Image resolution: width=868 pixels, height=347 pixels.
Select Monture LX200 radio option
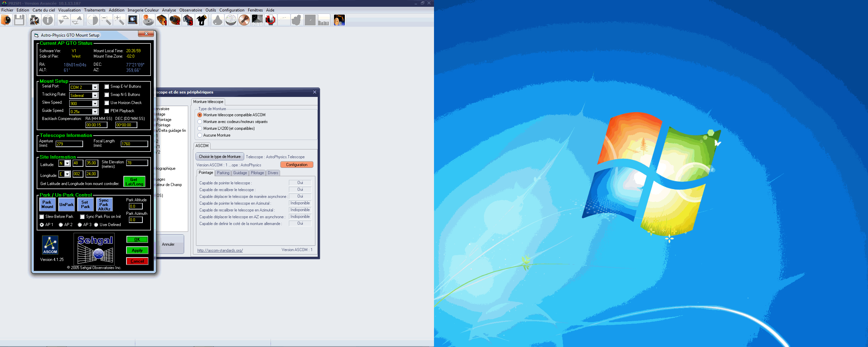[200, 128]
